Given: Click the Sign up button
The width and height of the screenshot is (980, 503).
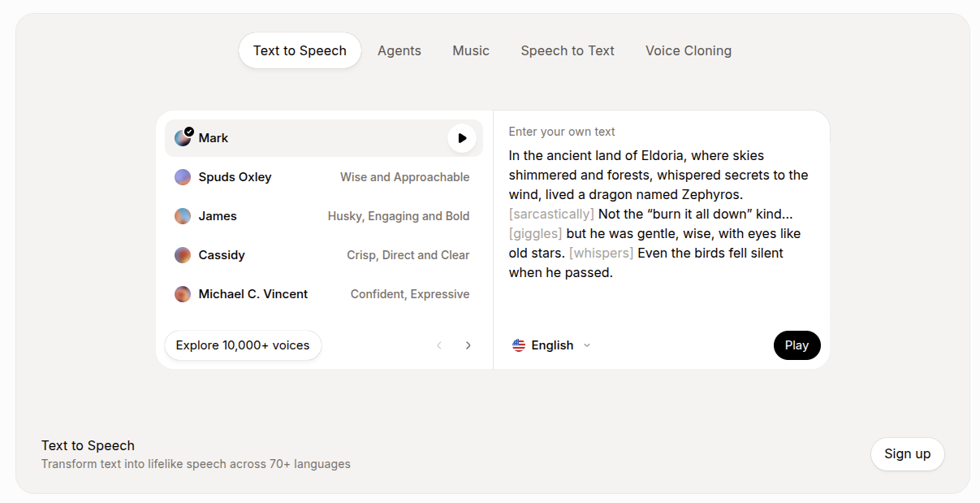Looking at the screenshot, I should 907,454.
